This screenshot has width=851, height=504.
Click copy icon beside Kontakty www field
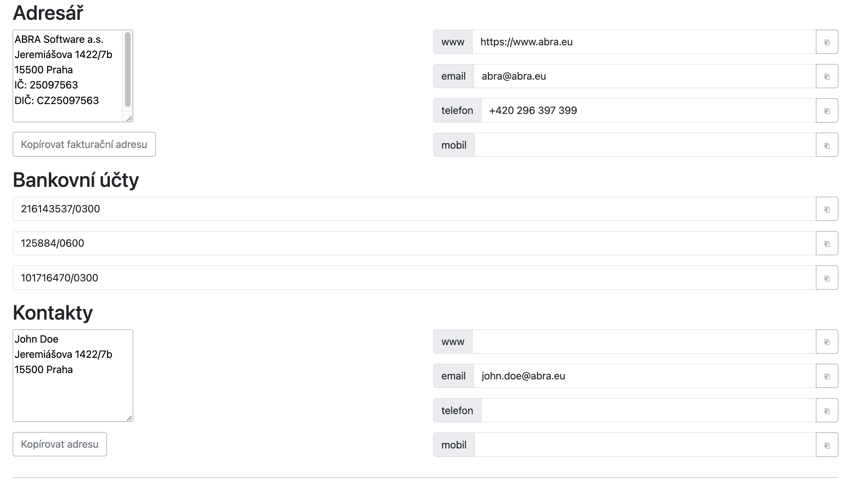click(827, 342)
